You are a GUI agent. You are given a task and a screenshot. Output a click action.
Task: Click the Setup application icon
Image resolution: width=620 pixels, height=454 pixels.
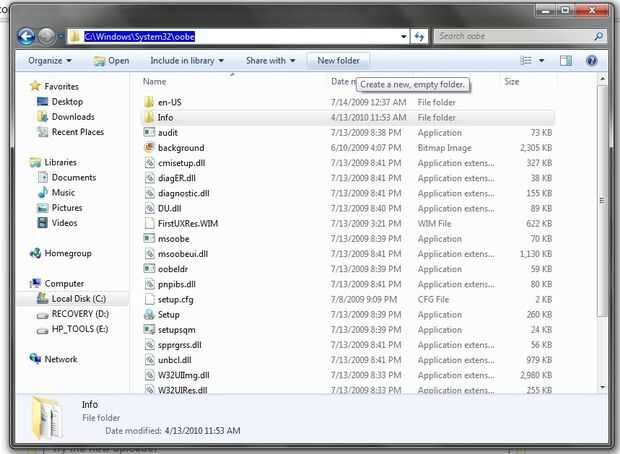pos(149,314)
